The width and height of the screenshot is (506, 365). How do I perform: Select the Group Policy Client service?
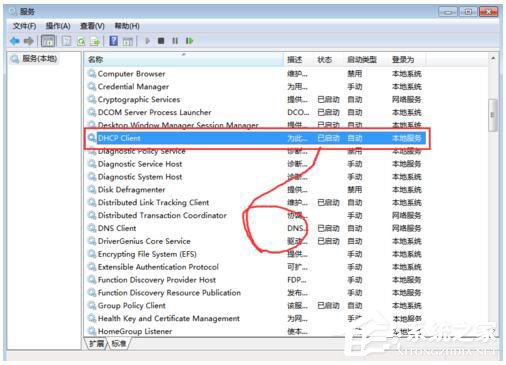pyautogui.click(x=255, y=305)
